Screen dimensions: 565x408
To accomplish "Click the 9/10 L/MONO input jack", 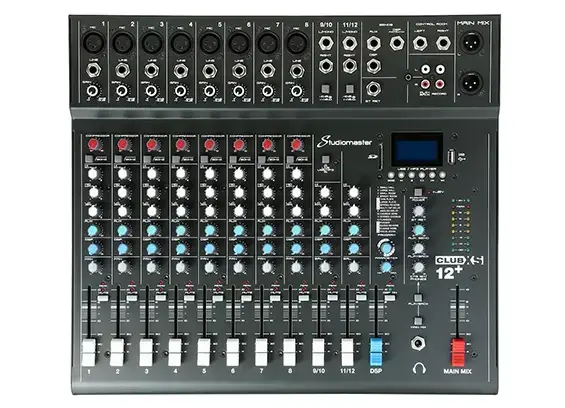I will click(325, 43).
